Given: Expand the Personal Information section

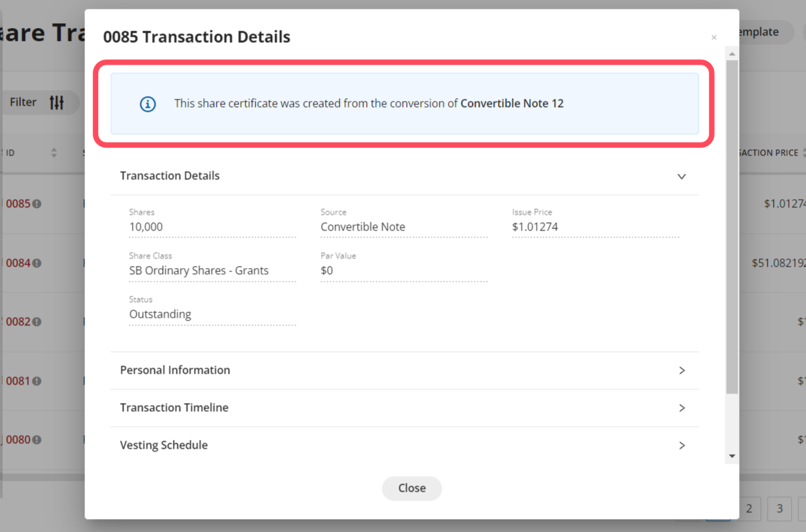Looking at the screenshot, I should pos(681,370).
